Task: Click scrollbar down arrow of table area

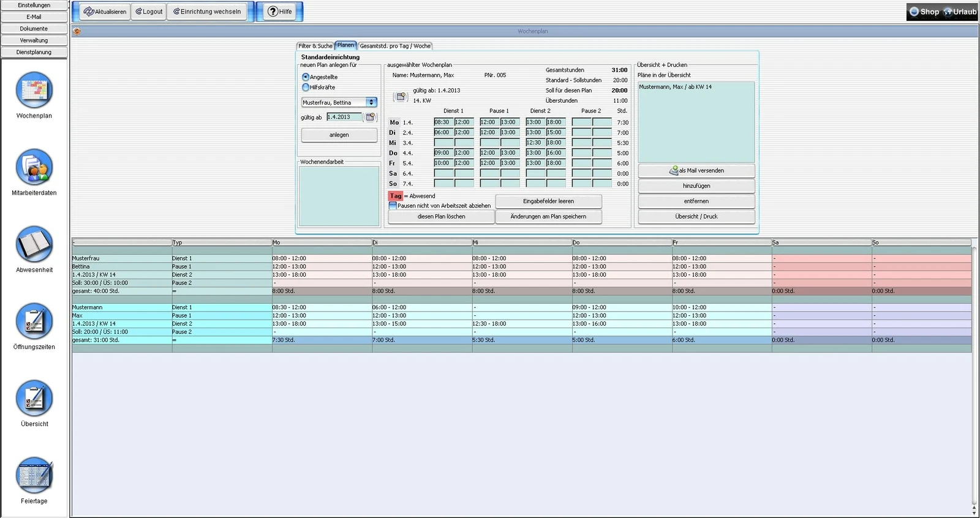Action: click(x=974, y=512)
